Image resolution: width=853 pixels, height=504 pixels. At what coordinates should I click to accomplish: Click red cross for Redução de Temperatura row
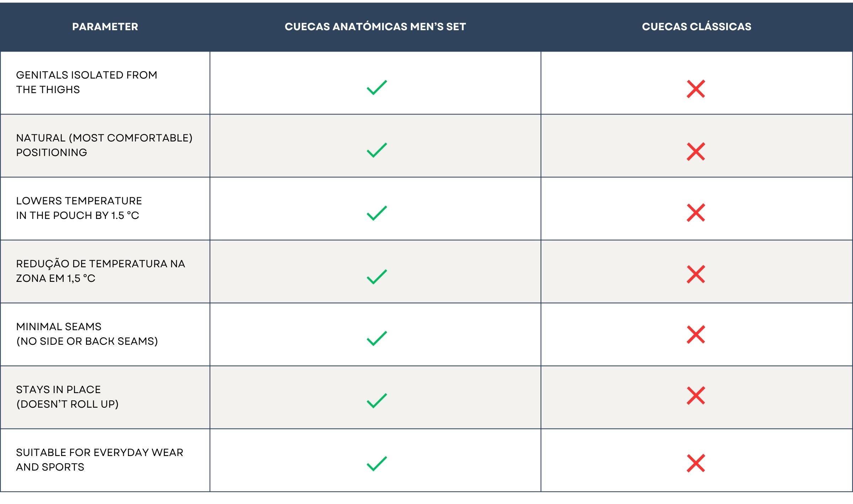(x=696, y=274)
